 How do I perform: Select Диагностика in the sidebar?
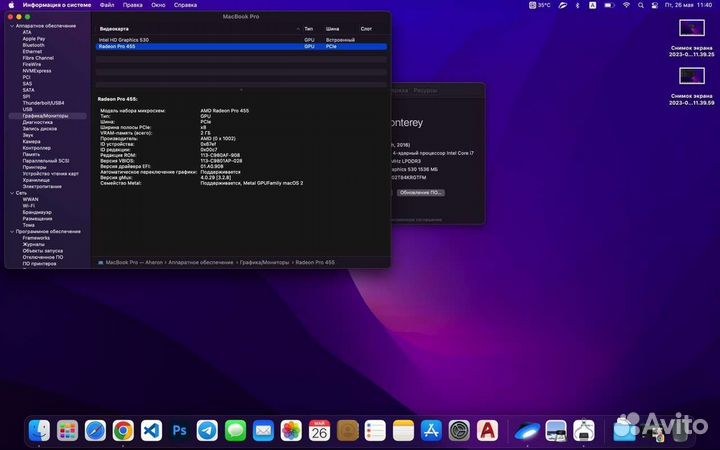(38, 123)
